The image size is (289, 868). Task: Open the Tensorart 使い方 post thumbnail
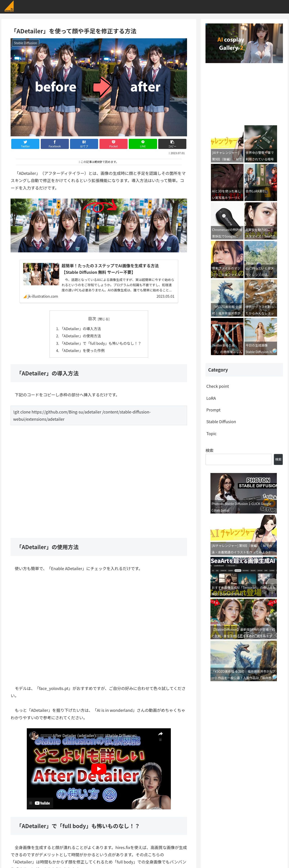244,577
